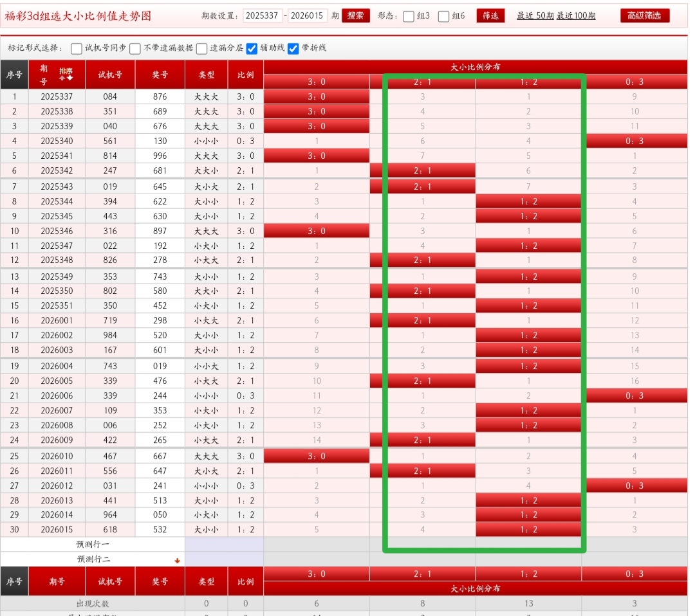Enable the 试机号同步 checkbox

point(77,48)
